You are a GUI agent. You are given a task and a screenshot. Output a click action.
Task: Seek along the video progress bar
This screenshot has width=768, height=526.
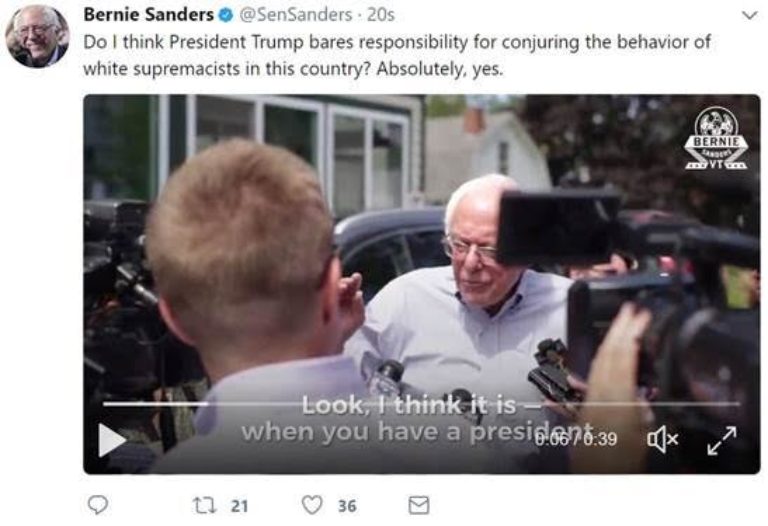click(x=421, y=404)
